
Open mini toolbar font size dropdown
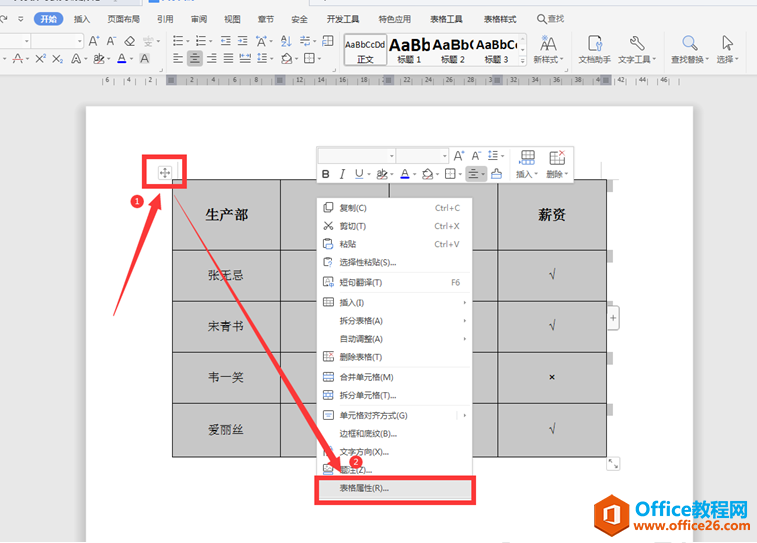coord(445,156)
